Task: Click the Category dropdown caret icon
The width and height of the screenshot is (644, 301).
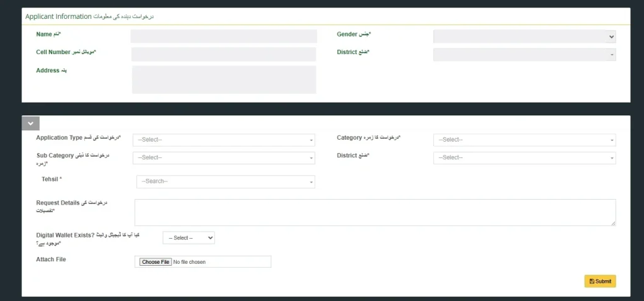Action: coord(612,140)
